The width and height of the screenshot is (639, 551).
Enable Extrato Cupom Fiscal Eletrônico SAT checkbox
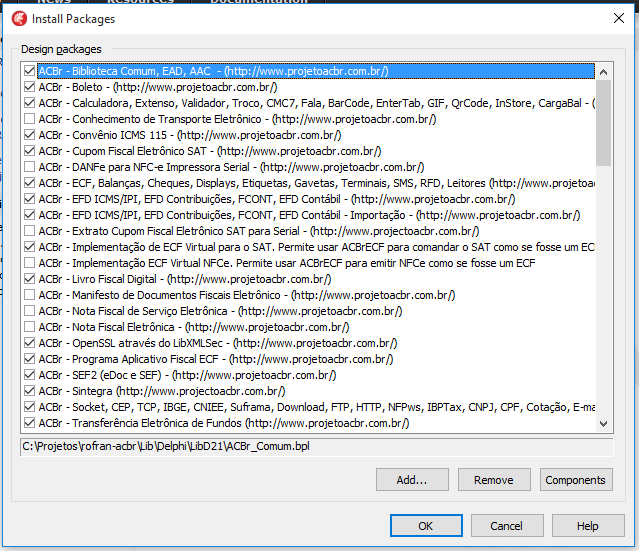29,231
